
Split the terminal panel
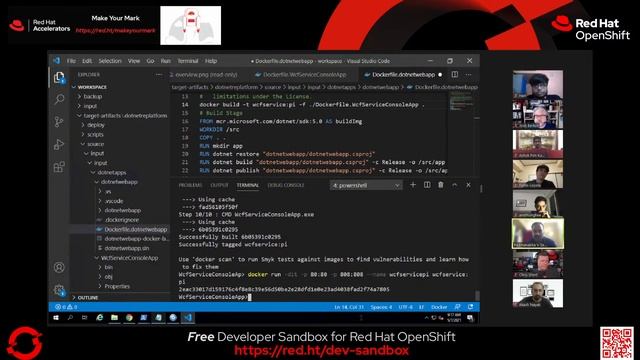(x=427, y=185)
